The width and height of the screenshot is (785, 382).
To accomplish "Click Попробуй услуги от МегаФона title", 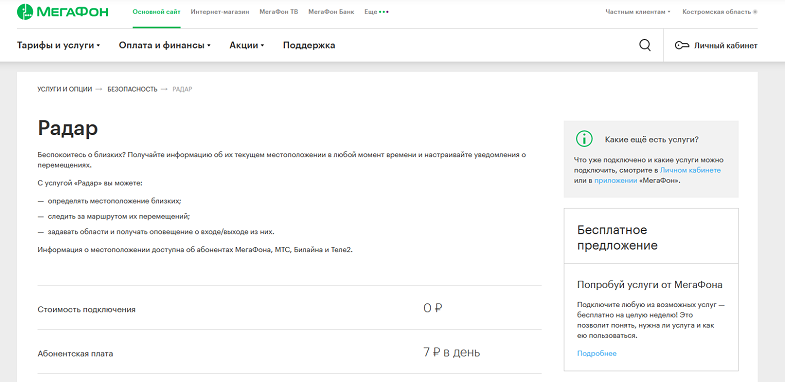I will click(x=650, y=285).
